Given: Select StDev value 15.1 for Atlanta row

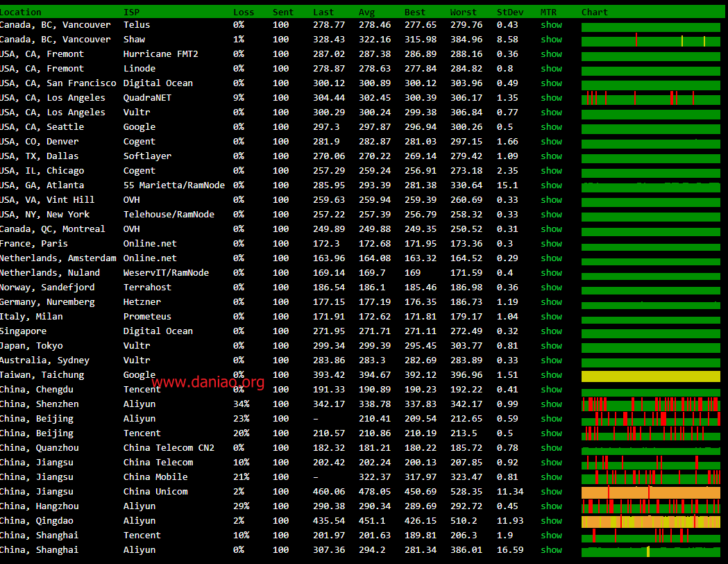Looking at the screenshot, I should coord(507,185).
